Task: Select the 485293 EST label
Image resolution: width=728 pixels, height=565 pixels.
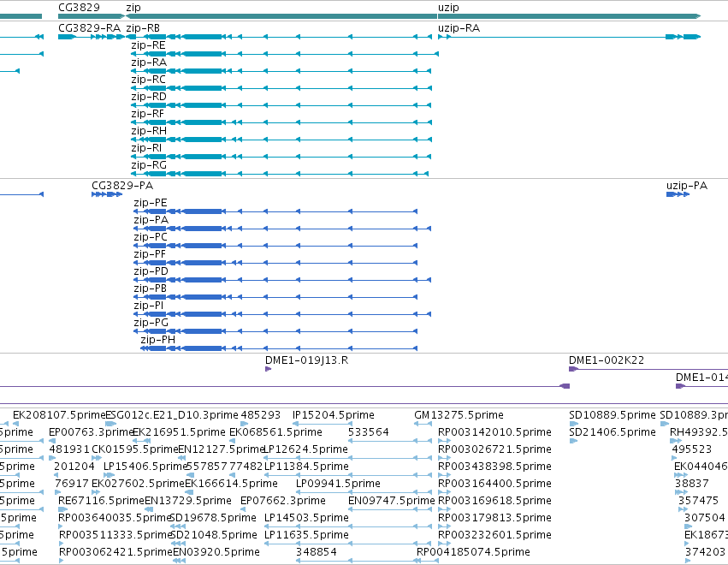Action: tap(260, 415)
